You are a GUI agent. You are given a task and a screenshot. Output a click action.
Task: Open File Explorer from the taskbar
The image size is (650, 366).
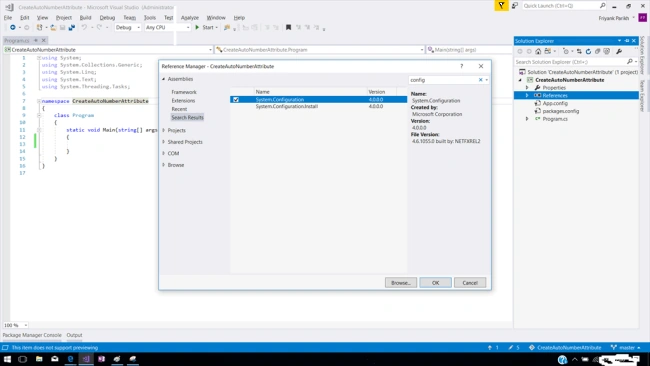(x=39, y=359)
